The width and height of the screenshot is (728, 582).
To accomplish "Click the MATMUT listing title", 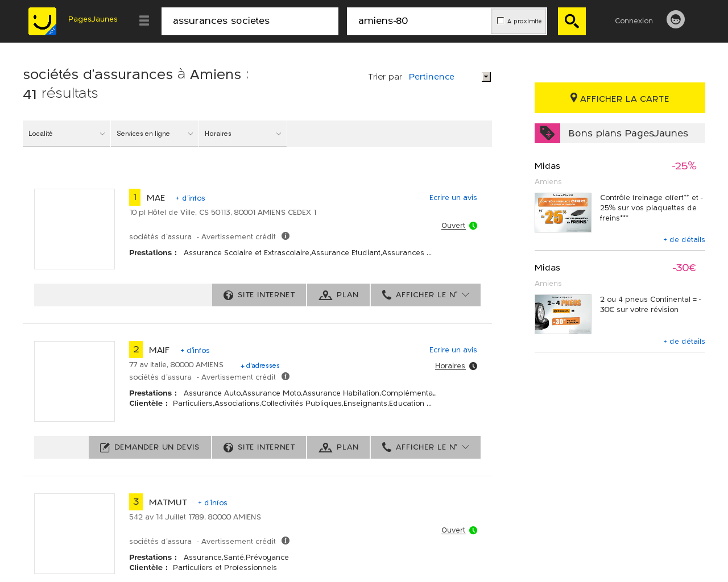I will point(168,502).
